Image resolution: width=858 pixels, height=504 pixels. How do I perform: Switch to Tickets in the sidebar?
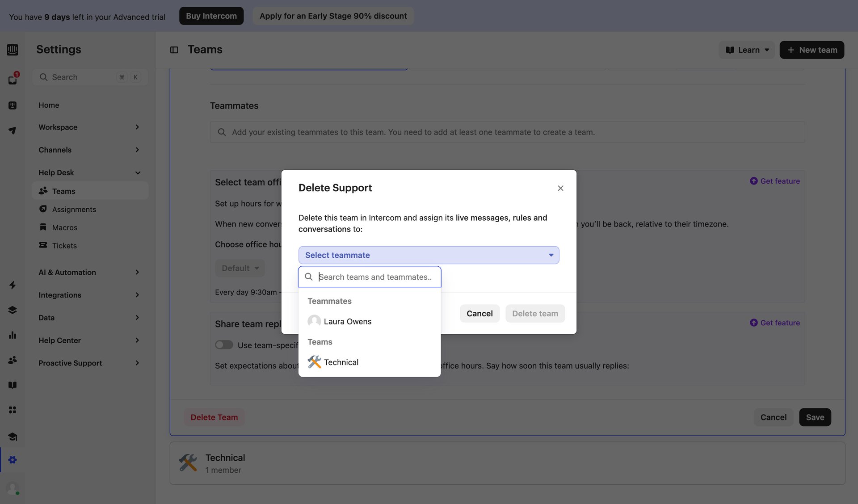click(64, 245)
